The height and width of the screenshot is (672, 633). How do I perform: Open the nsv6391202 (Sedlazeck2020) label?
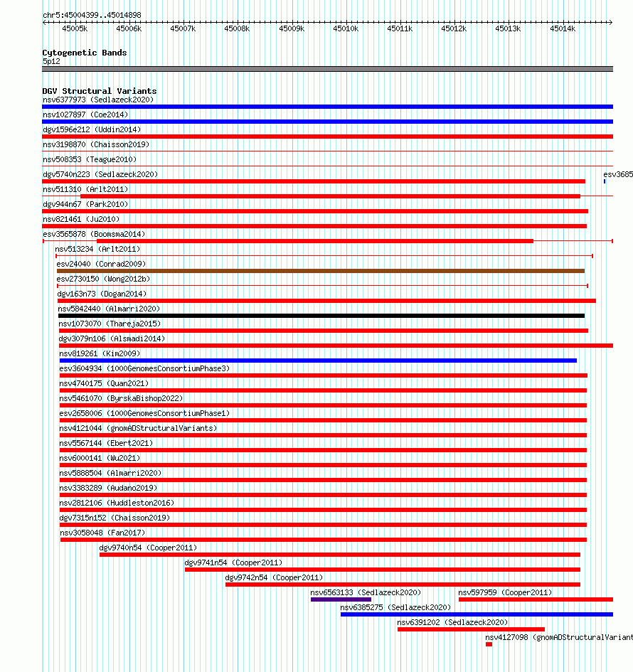pos(452,622)
